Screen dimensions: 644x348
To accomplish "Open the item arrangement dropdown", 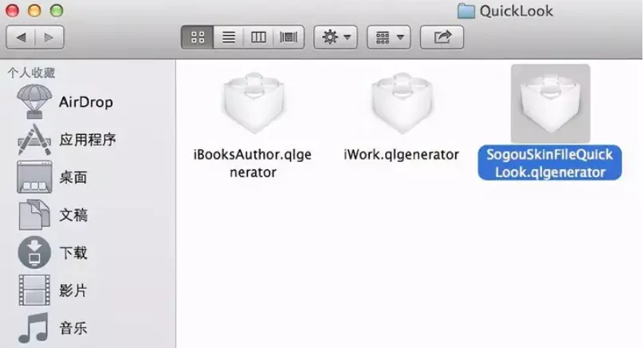I will (388, 38).
